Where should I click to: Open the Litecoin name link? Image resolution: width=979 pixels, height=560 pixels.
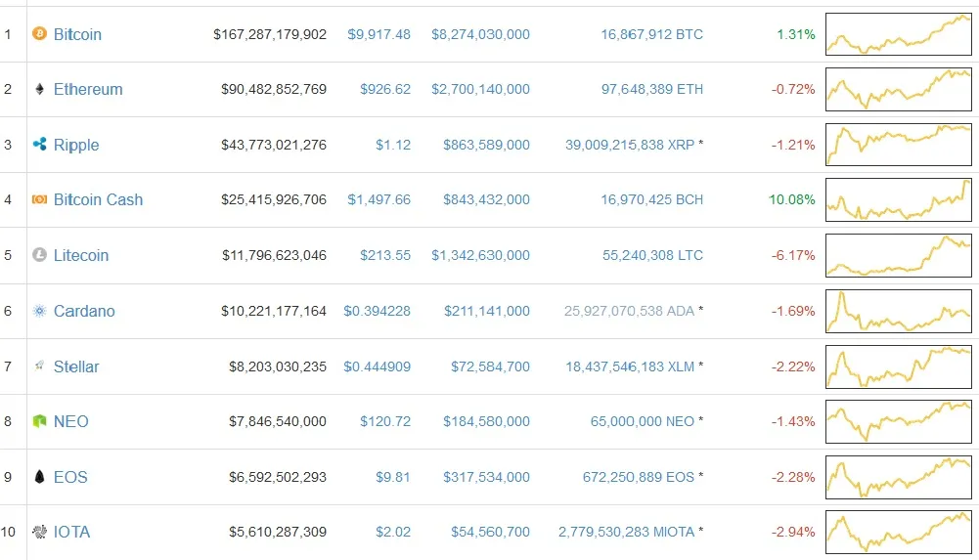click(x=81, y=255)
